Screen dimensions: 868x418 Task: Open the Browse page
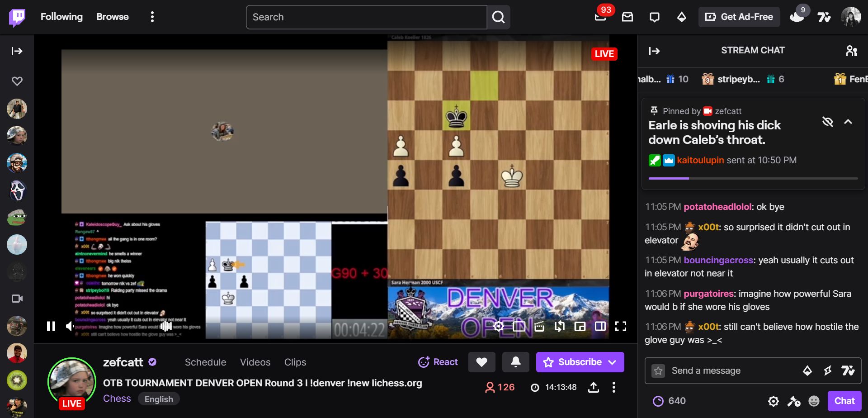[112, 17]
